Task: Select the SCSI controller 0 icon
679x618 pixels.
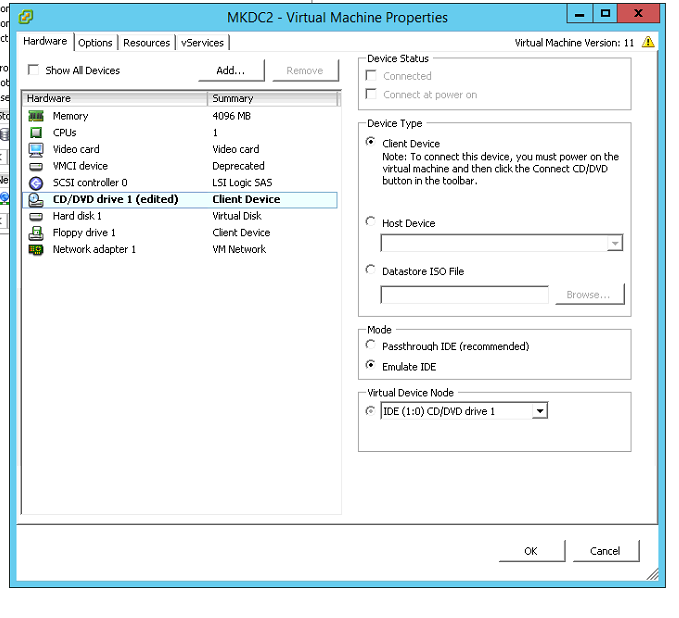Action: (36, 183)
